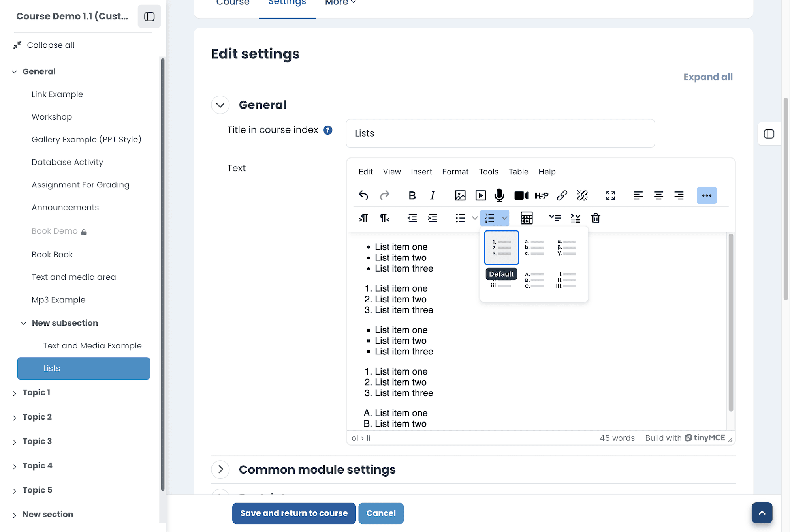
Task: Insert an image via image icon
Action: coord(460,195)
